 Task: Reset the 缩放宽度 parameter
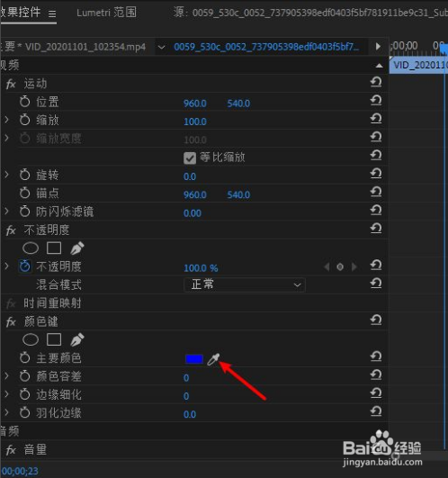pos(376,137)
